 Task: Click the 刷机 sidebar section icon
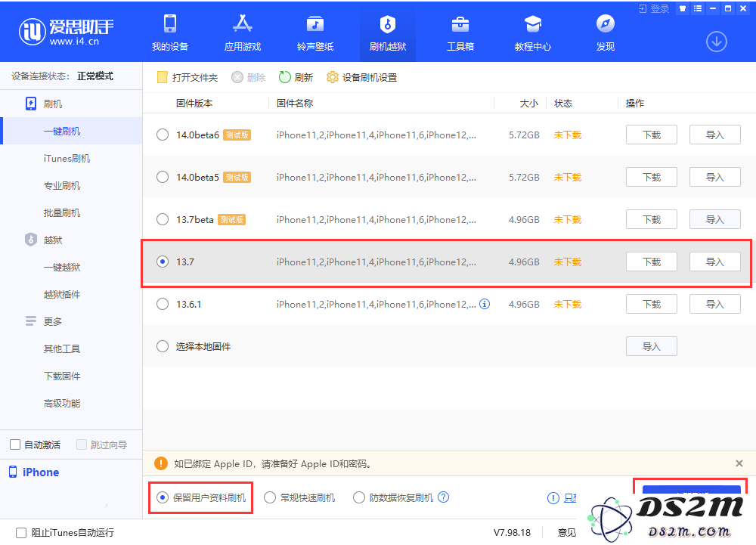pyautogui.click(x=31, y=104)
